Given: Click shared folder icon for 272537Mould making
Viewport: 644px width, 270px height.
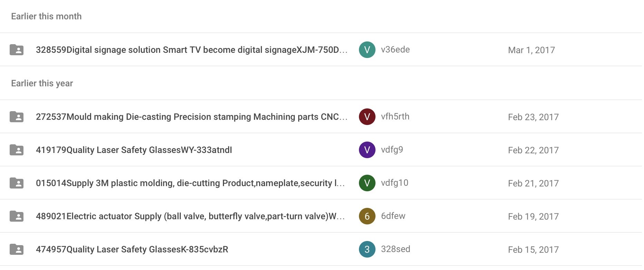Looking at the screenshot, I should (17, 117).
